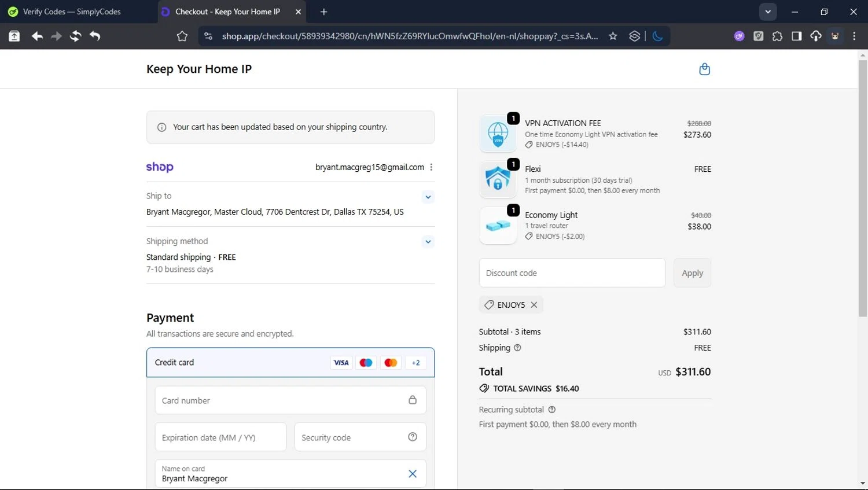Click the share/upload icon in toolbar
This screenshot has width=868, height=490.
click(14, 36)
